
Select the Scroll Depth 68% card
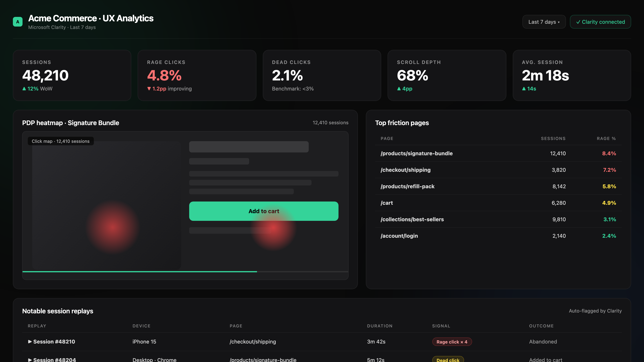[x=447, y=75]
